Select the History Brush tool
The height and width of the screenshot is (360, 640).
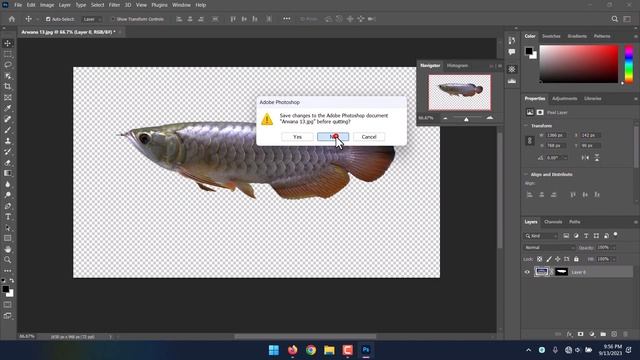[8, 152]
